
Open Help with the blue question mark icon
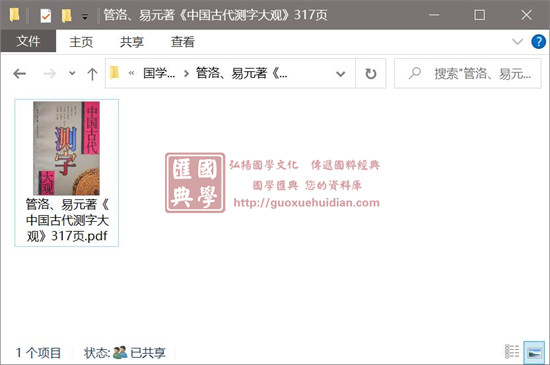click(538, 42)
